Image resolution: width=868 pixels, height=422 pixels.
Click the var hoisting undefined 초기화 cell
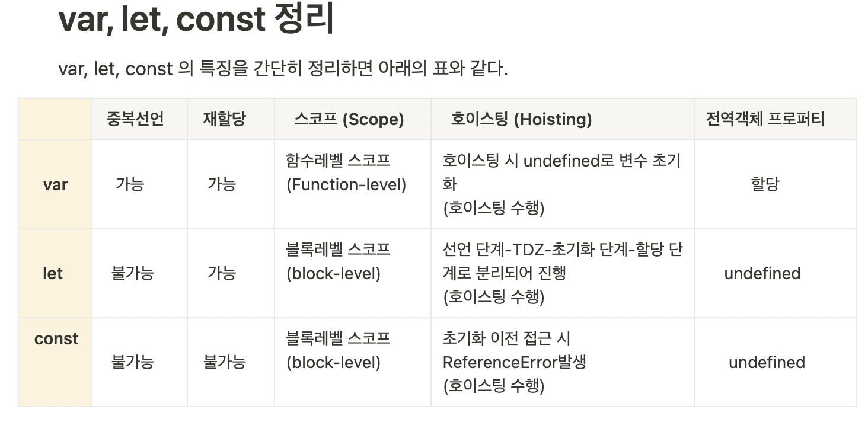click(x=563, y=184)
